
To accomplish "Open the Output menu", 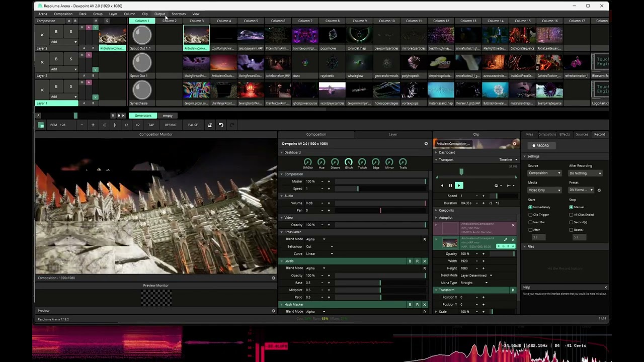I will 159,14.
